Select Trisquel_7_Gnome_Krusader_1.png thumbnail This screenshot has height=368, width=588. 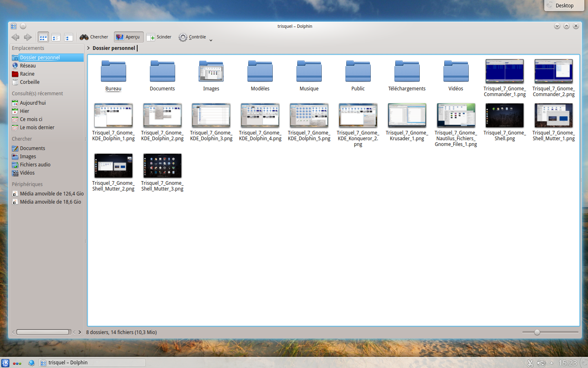click(407, 115)
